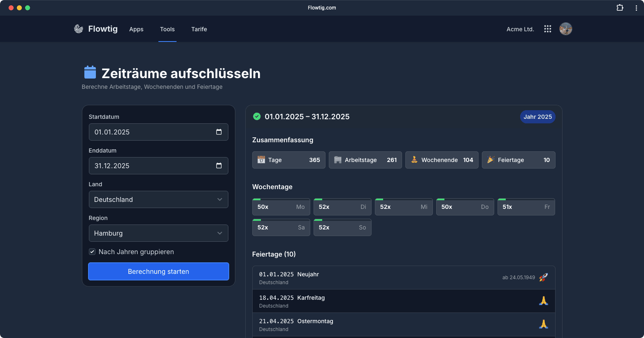644x338 pixels.
Task: Click the 51x Fr weekday card
Action: coord(526,207)
